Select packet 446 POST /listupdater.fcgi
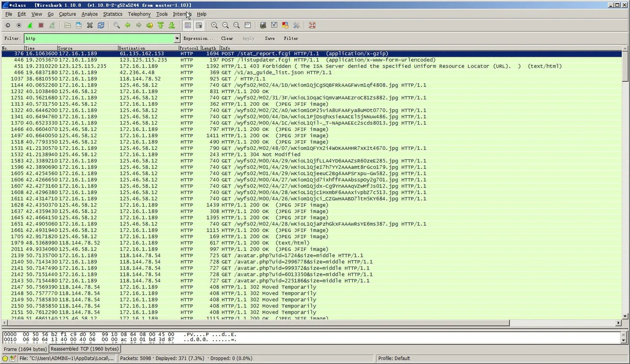This screenshot has height=364, width=630. (311, 60)
